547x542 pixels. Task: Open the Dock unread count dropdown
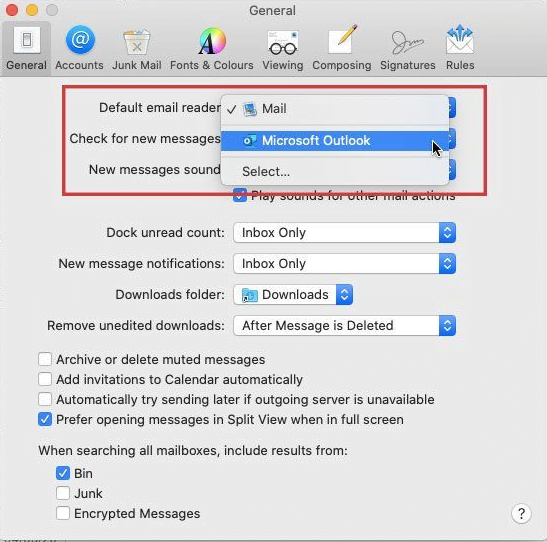coord(344,233)
